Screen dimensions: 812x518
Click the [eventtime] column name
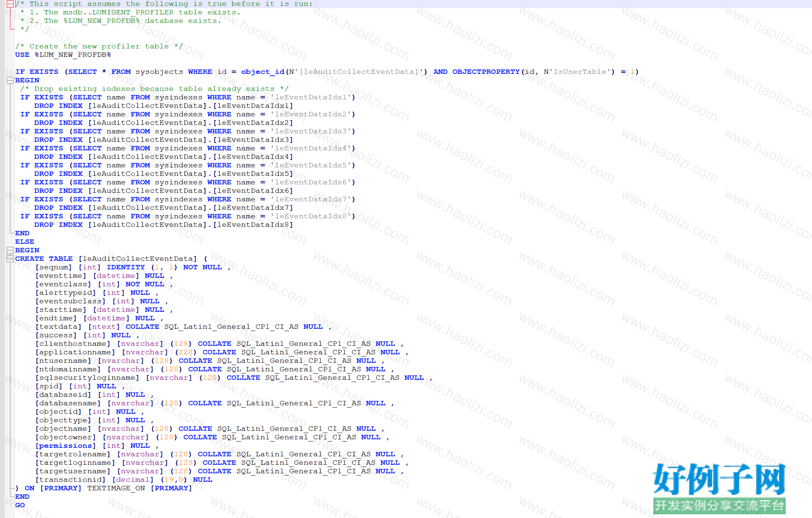61,276
